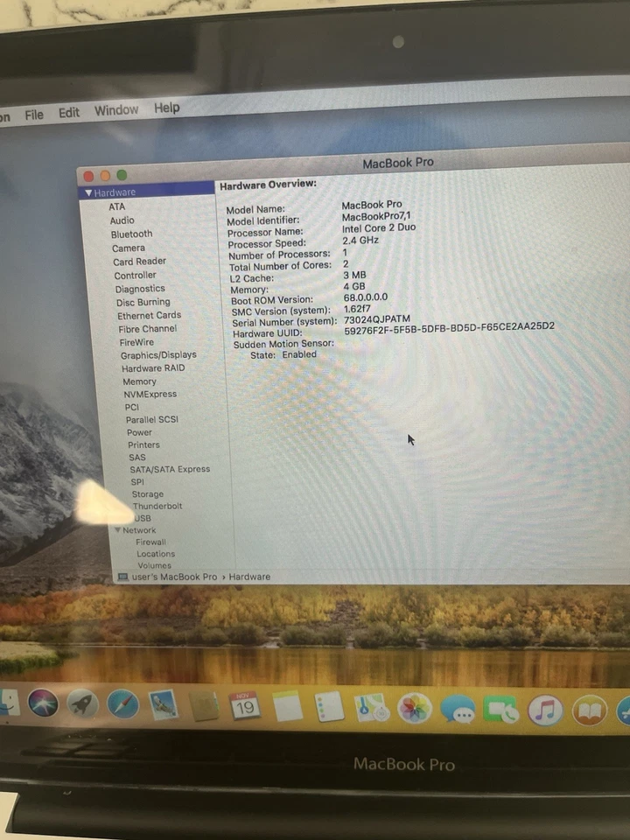Open Launchpad rocket icon in Dock
The height and width of the screenshot is (840, 630).
[82, 703]
